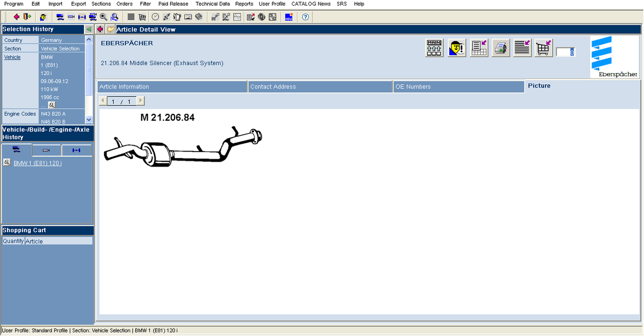Open the SRS menu

[342, 4]
